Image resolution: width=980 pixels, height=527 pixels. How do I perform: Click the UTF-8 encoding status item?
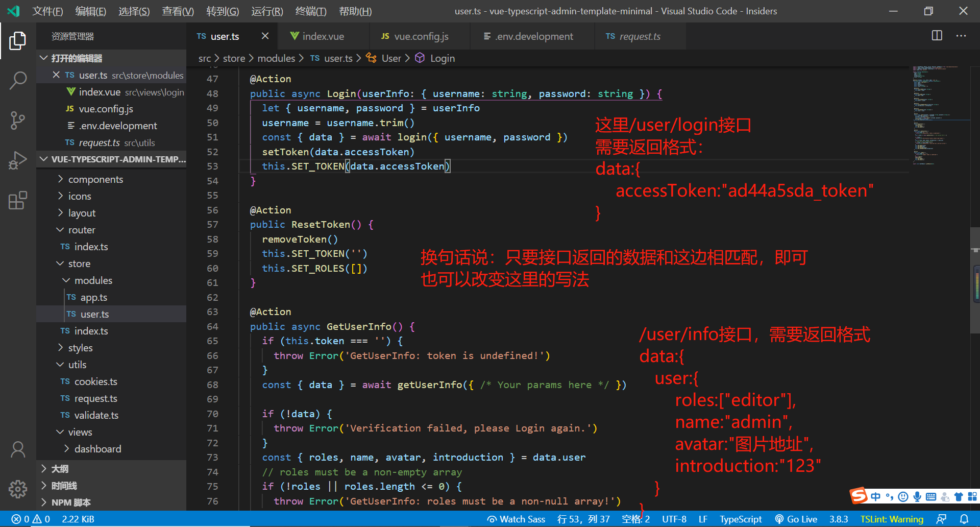[x=674, y=519]
